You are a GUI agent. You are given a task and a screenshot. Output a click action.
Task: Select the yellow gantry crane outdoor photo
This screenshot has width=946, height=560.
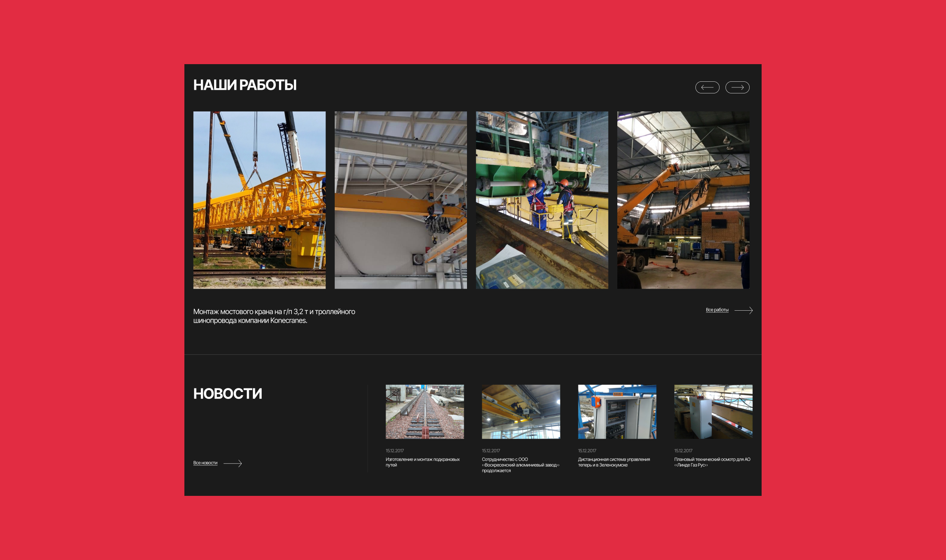[x=259, y=200]
